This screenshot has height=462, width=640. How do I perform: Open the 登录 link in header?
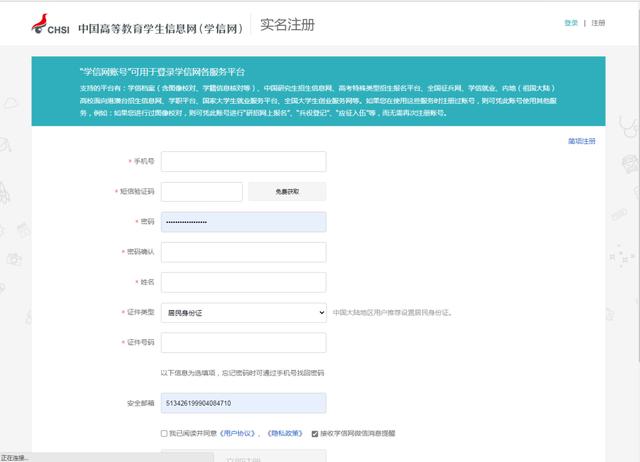571,23
